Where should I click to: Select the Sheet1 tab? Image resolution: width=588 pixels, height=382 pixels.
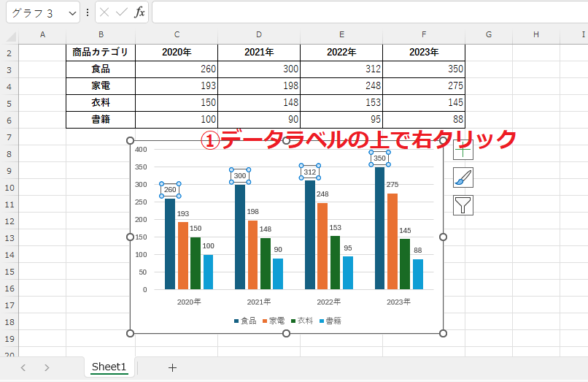pyautogui.click(x=109, y=367)
